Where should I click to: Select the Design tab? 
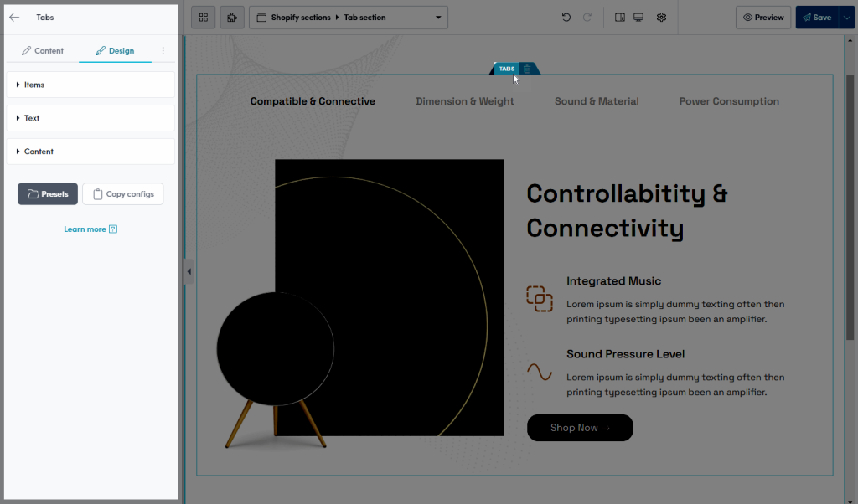(x=115, y=51)
